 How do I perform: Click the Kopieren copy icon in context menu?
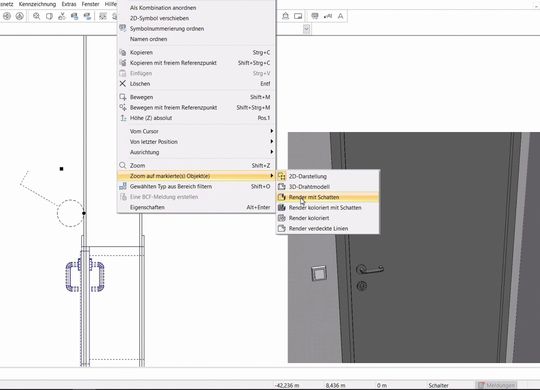coord(123,52)
